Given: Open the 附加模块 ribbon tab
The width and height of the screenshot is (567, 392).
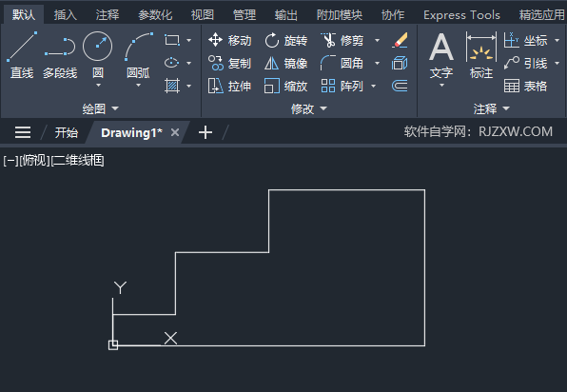Looking at the screenshot, I should pos(340,15).
